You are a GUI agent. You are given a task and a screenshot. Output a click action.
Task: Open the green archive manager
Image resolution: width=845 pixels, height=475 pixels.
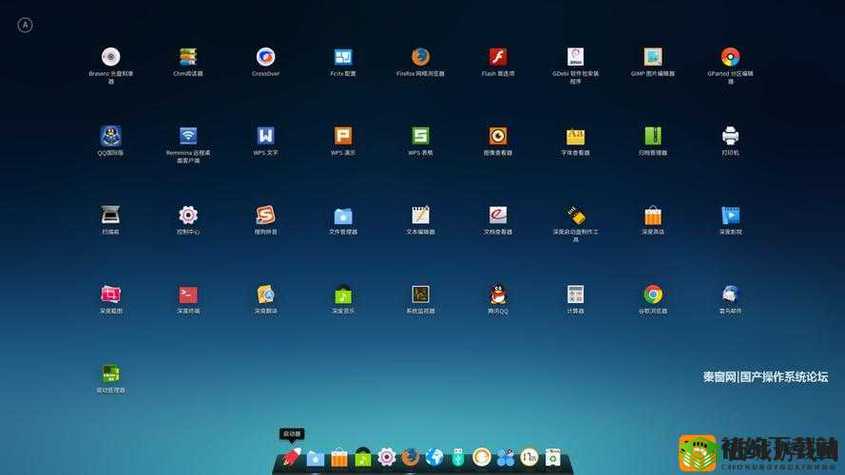click(653, 136)
